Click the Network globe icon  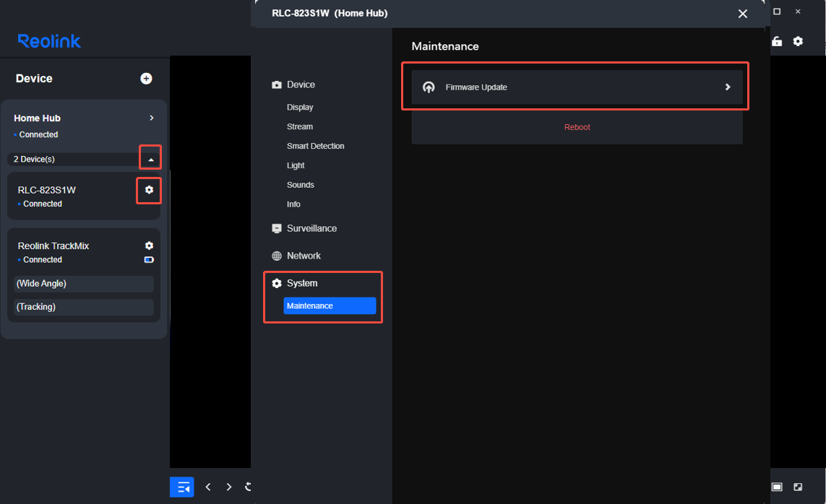point(277,256)
